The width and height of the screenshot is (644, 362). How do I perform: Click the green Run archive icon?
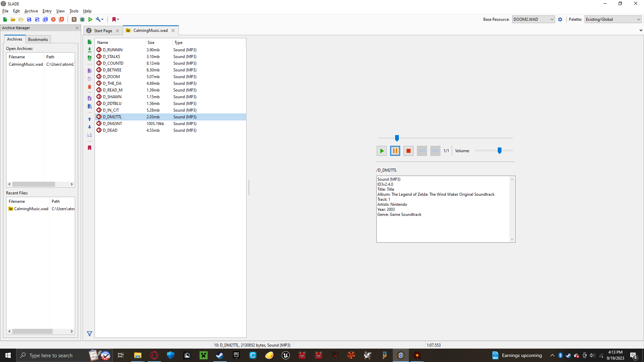[90, 19]
